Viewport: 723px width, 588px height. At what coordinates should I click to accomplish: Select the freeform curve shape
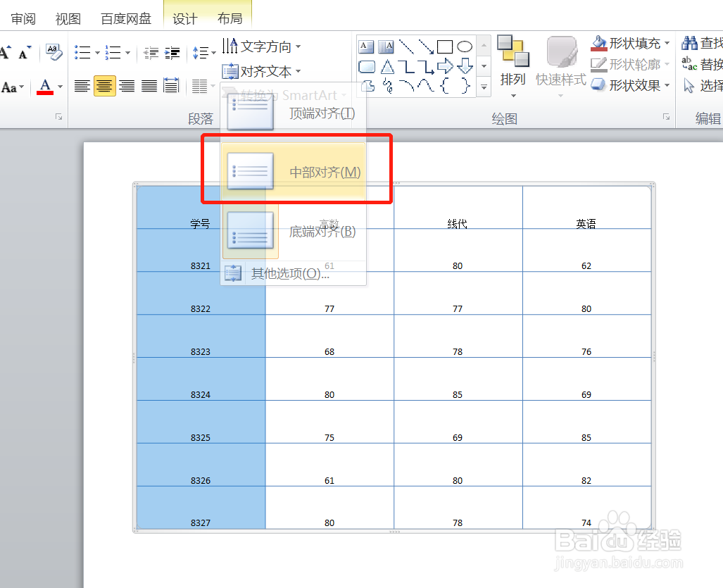[x=367, y=86]
